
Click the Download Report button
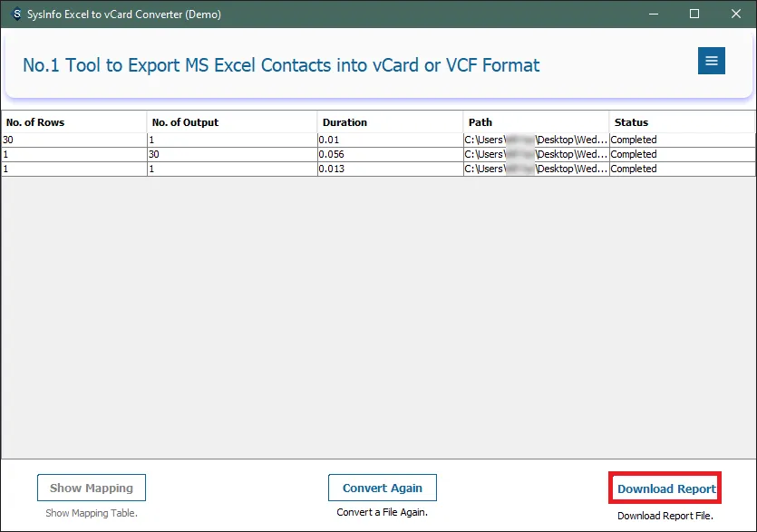[666, 488]
